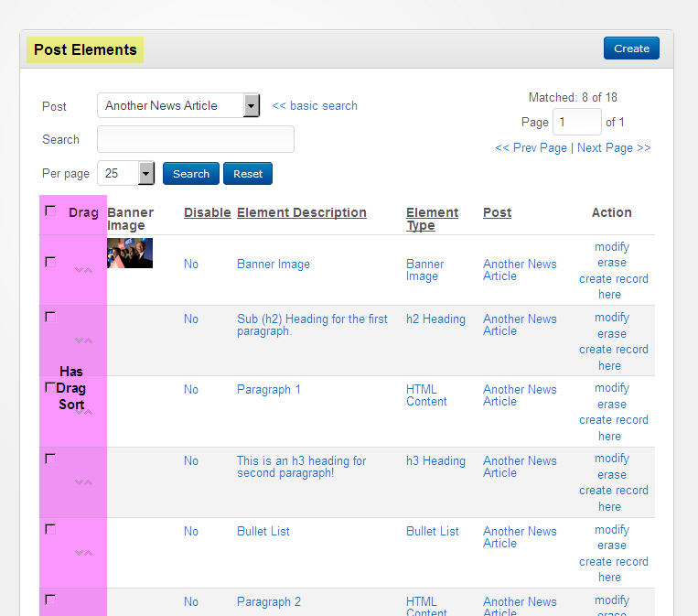Sort table by Element Type column
This screenshot has width=698, height=616.
(432, 219)
